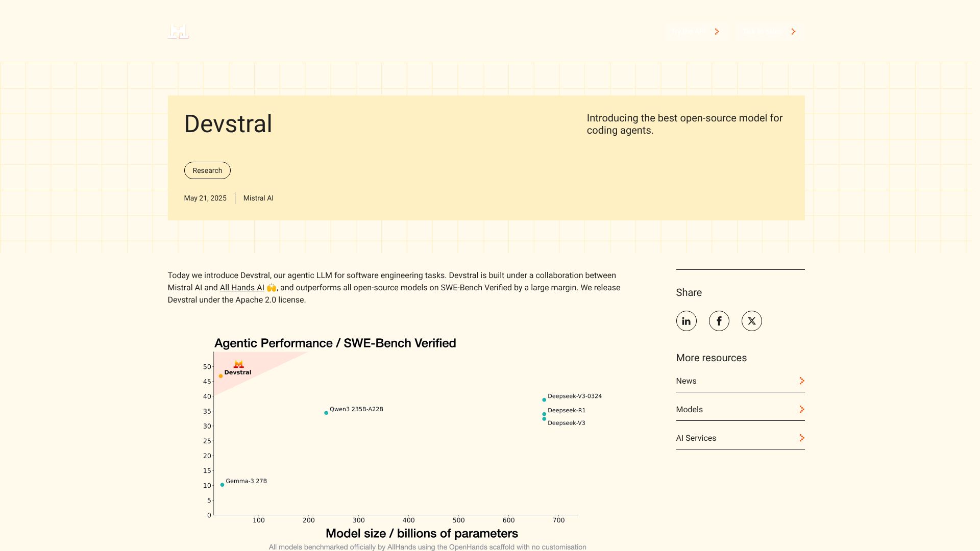Screen dimensions: 980x551
Task: Click the Mistral logo in the header
Action: tap(178, 32)
